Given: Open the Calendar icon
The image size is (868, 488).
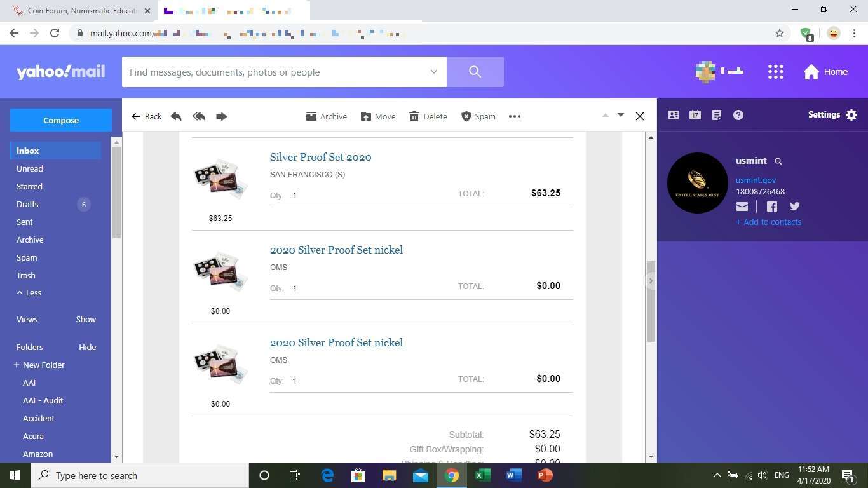Looking at the screenshot, I should click(695, 115).
